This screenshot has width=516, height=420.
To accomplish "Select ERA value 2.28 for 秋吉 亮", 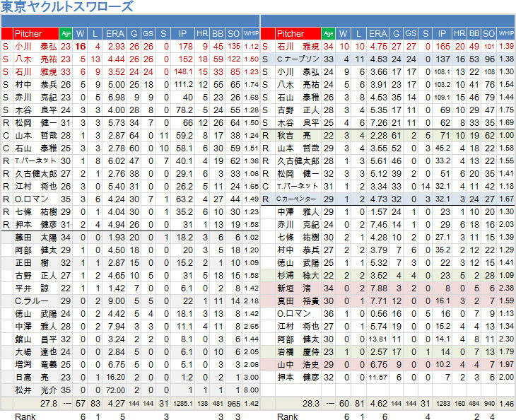I will pos(379,136).
